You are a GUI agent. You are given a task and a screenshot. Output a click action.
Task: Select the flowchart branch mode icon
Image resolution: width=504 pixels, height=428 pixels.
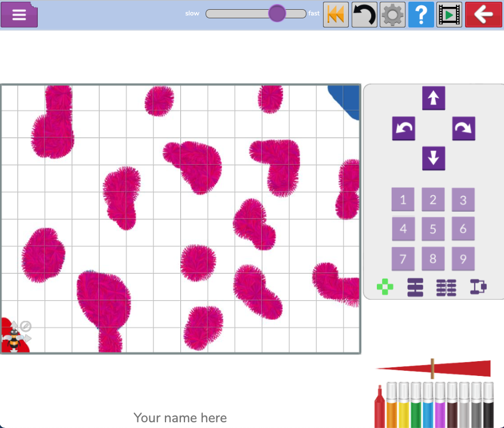[x=478, y=287]
